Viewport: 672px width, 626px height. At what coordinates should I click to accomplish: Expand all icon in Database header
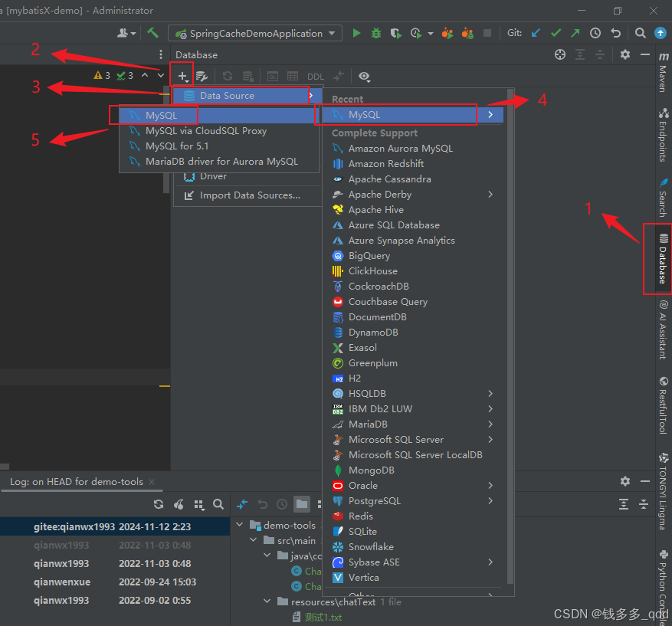point(580,54)
